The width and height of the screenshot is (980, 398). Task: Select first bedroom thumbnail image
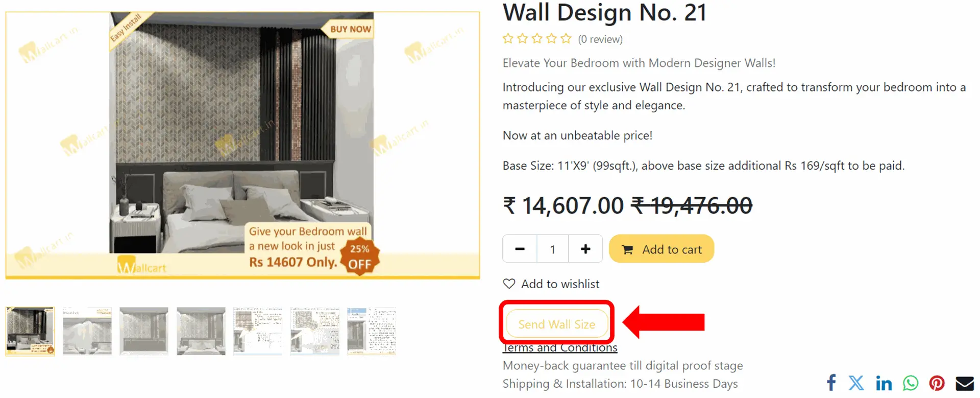(x=30, y=331)
